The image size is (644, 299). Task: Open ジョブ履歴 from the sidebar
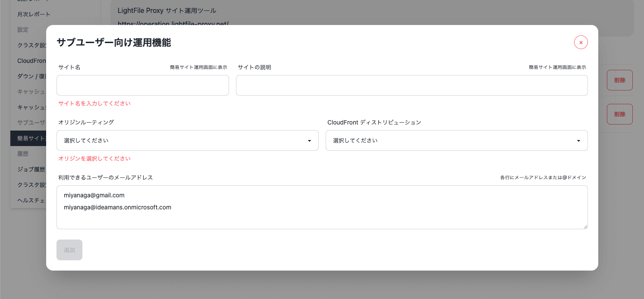pos(34,169)
